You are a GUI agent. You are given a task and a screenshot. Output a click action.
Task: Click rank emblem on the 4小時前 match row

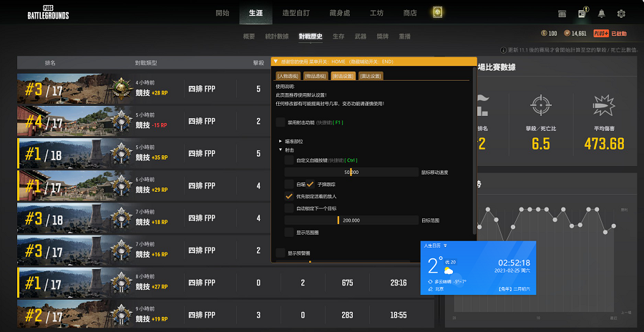(121, 88)
